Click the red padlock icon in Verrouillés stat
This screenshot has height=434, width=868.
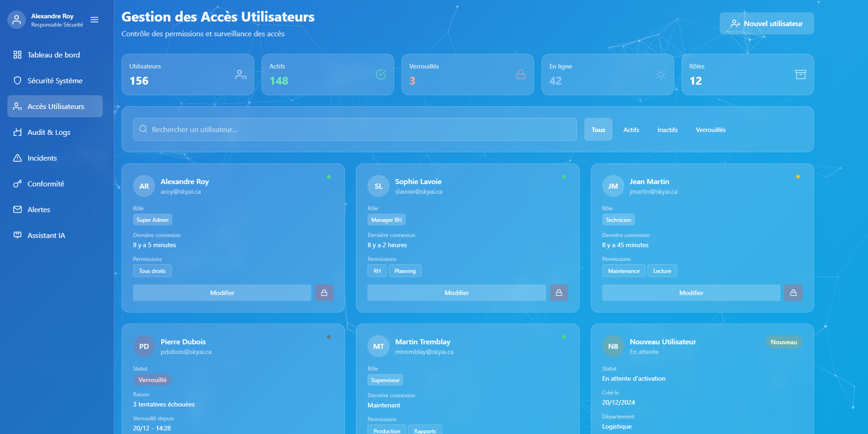(x=520, y=74)
